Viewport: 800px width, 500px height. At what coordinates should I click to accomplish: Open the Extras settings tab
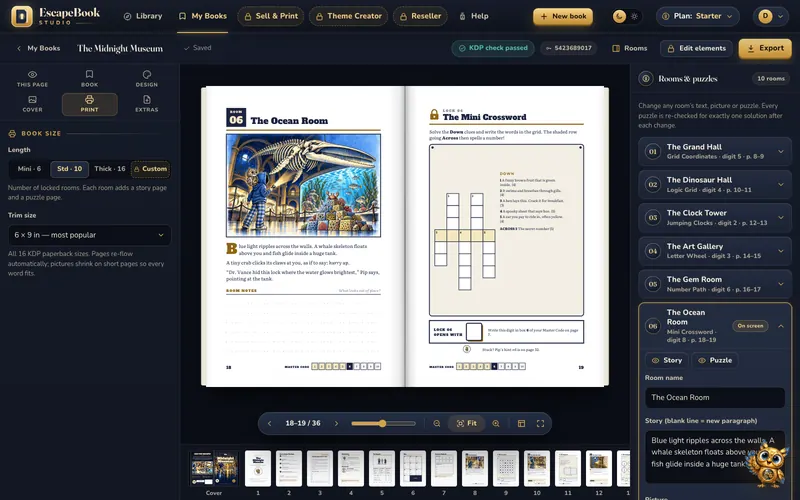tap(146, 104)
